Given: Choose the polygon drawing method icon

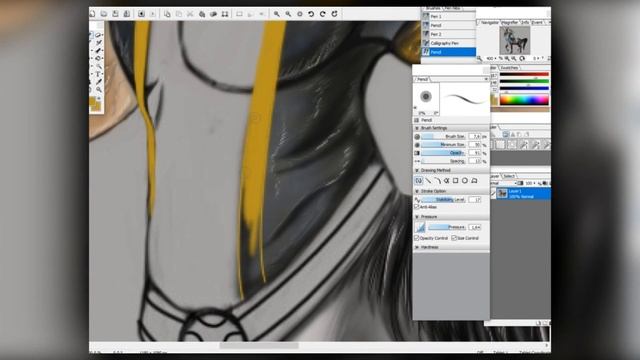Looking at the screenshot, I should tap(474, 180).
